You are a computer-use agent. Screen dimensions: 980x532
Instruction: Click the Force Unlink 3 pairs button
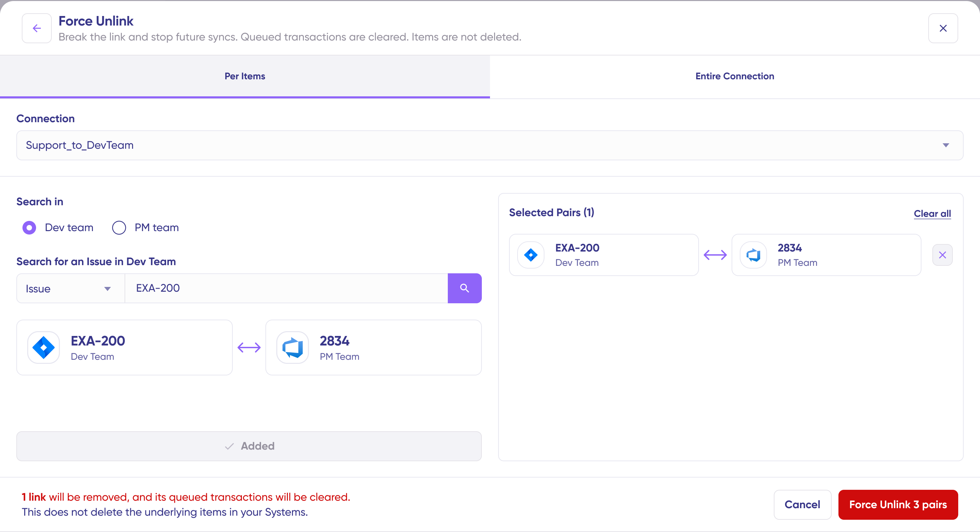897,504
